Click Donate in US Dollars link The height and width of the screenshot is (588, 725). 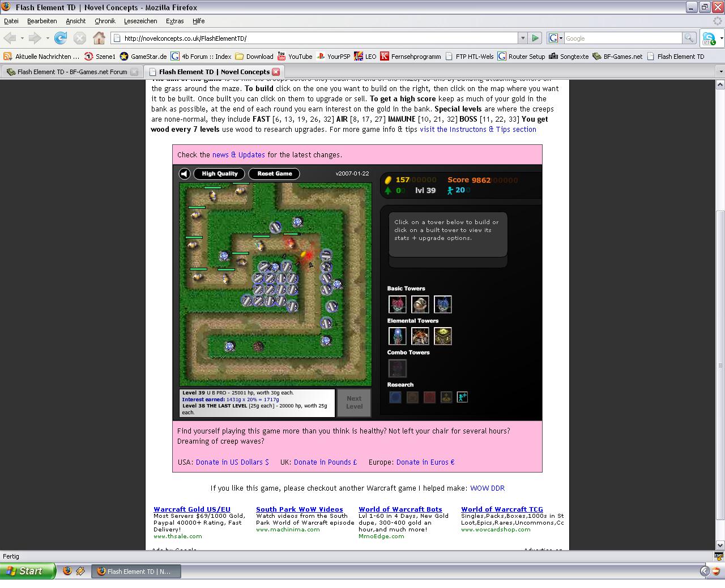point(232,462)
